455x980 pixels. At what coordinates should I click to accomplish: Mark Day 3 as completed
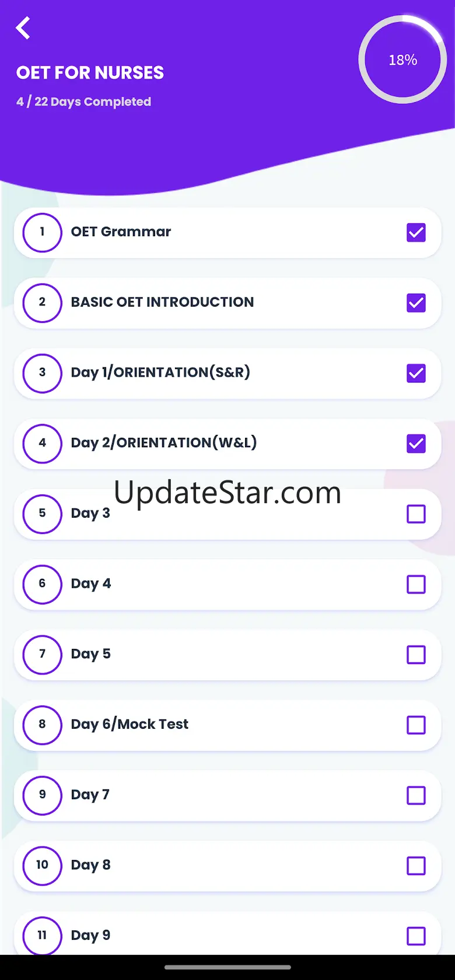[x=416, y=514]
